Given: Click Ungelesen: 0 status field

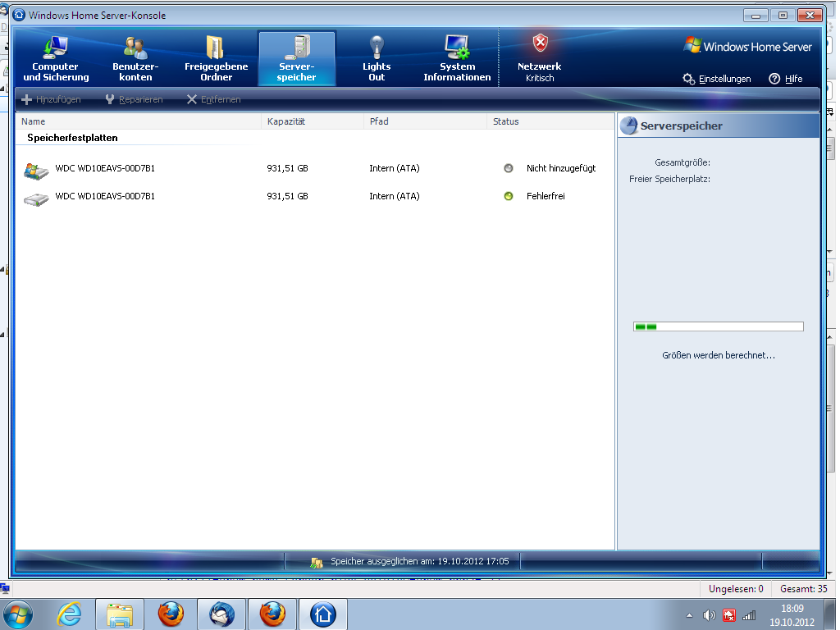Looking at the screenshot, I should coord(736,589).
